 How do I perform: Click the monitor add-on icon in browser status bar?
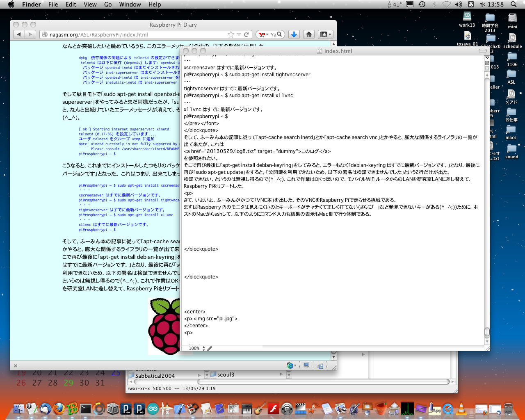coord(306,365)
